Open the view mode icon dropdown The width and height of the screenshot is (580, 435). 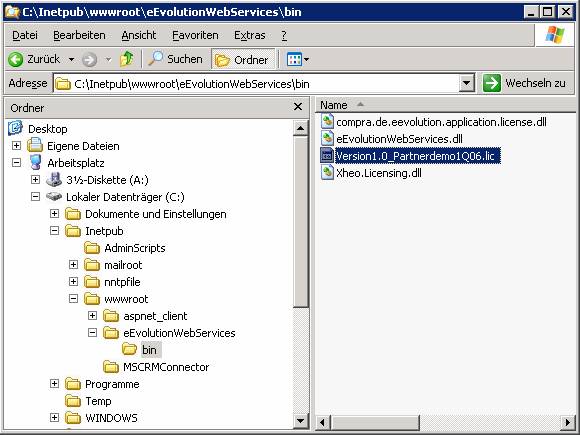tap(298, 59)
